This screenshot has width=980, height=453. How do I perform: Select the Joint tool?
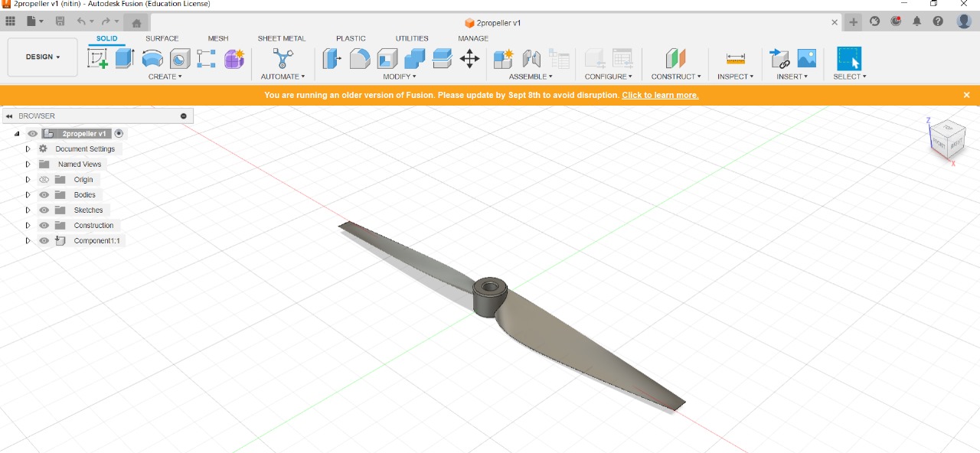(x=531, y=58)
